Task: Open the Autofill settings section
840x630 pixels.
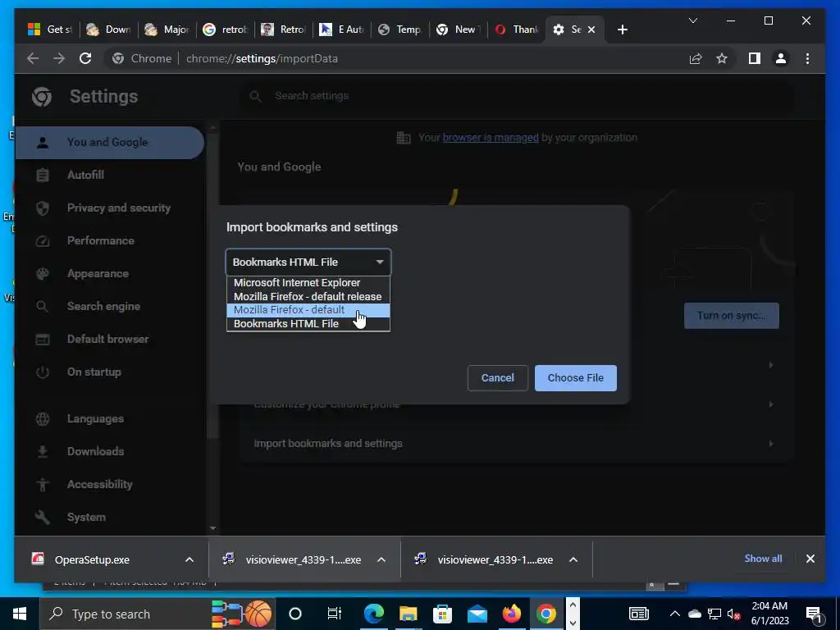Action: point(85,176)
